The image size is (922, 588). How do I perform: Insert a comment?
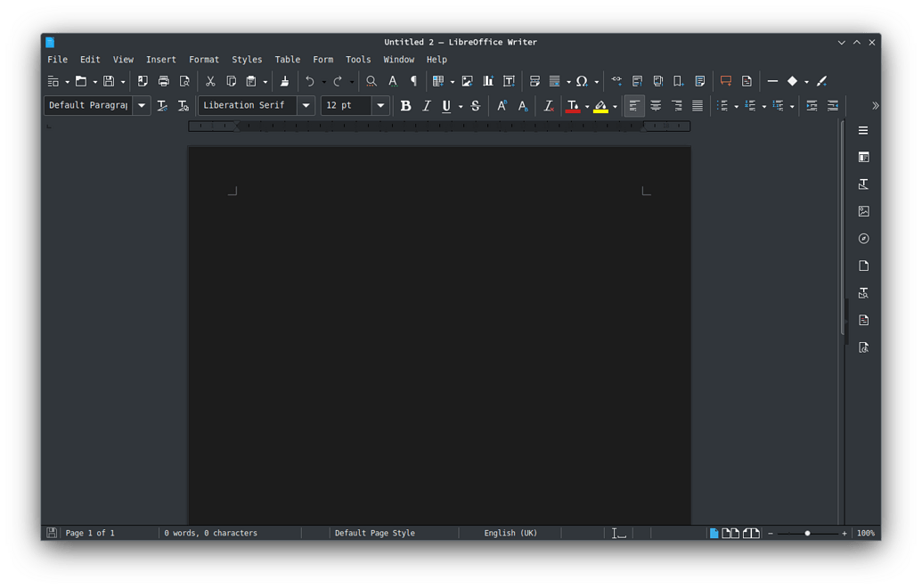click(724, 81)
